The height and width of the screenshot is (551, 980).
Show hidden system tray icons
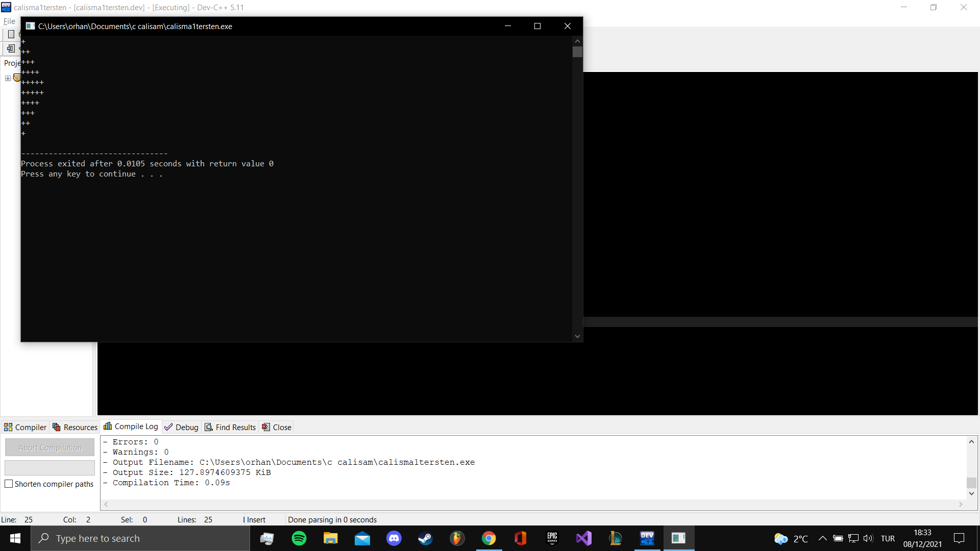tap(822, 538)
